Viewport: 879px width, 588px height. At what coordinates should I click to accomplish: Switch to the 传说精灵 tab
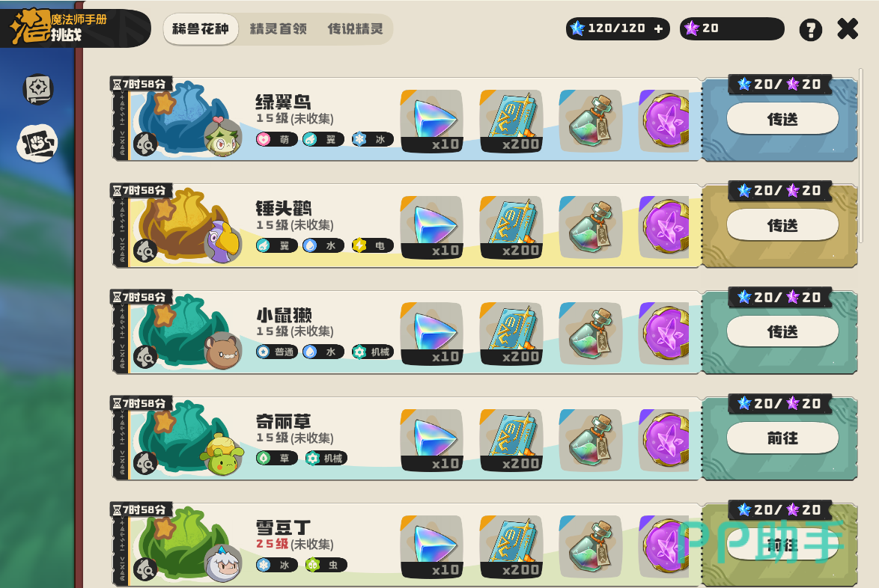[356, 29]
